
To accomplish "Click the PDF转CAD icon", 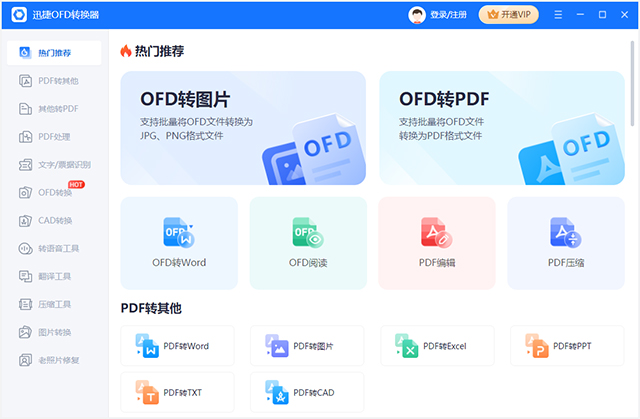I will coord(277,392).
